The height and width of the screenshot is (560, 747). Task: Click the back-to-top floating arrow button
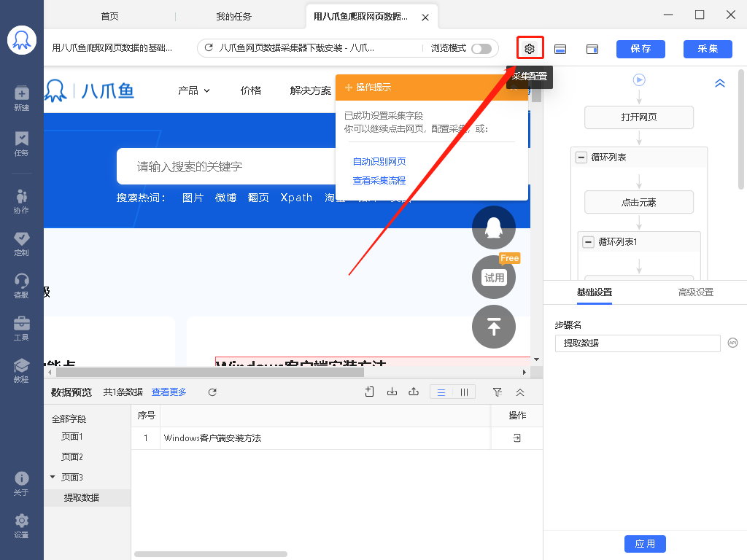(x=494, y=327)
